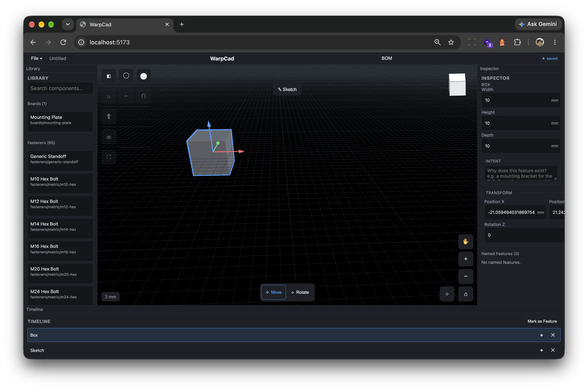
Task: Switch to Move transform mode
Action: [x=273, y=292]
